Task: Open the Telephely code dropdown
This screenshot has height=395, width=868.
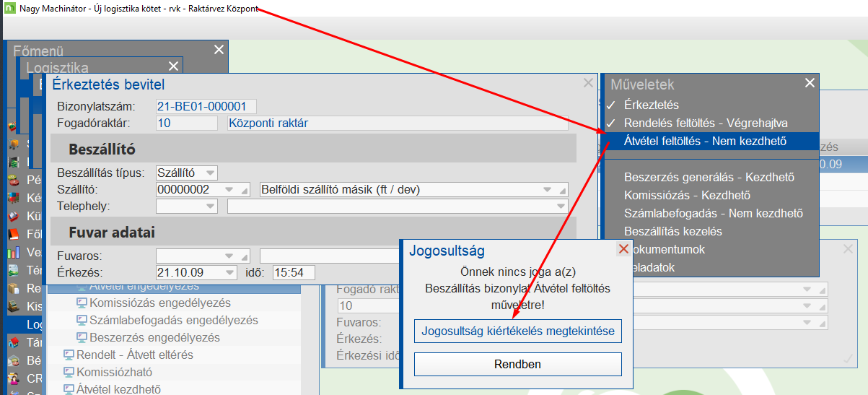Action: [x=210, y=207]
